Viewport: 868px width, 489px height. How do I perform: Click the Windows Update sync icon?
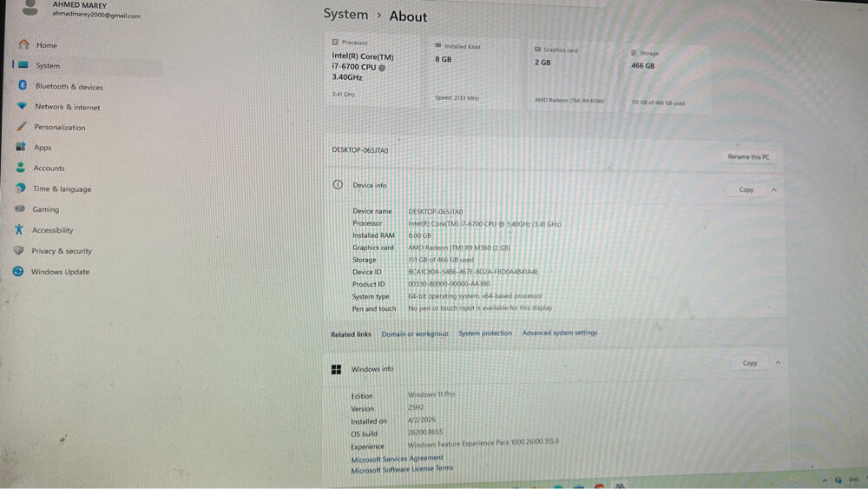tap(18, 271)
